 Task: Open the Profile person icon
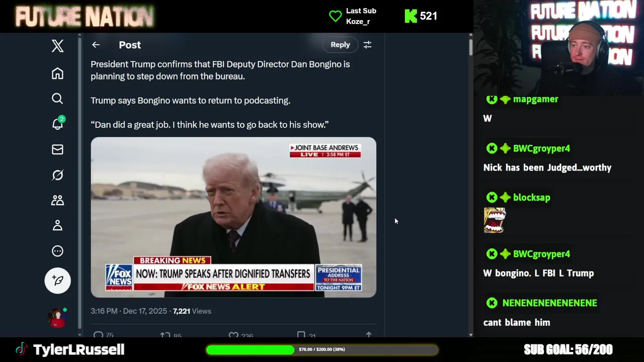[57, 225]
